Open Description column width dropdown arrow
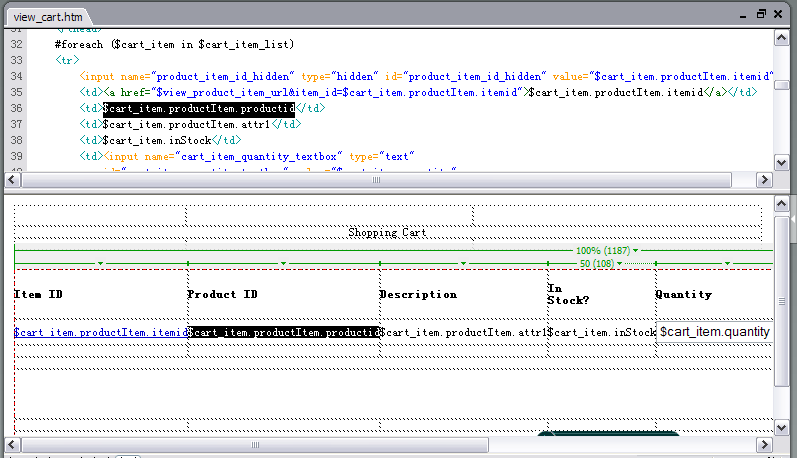The height and width of the screenshot is (458, 797). (463, 264)
